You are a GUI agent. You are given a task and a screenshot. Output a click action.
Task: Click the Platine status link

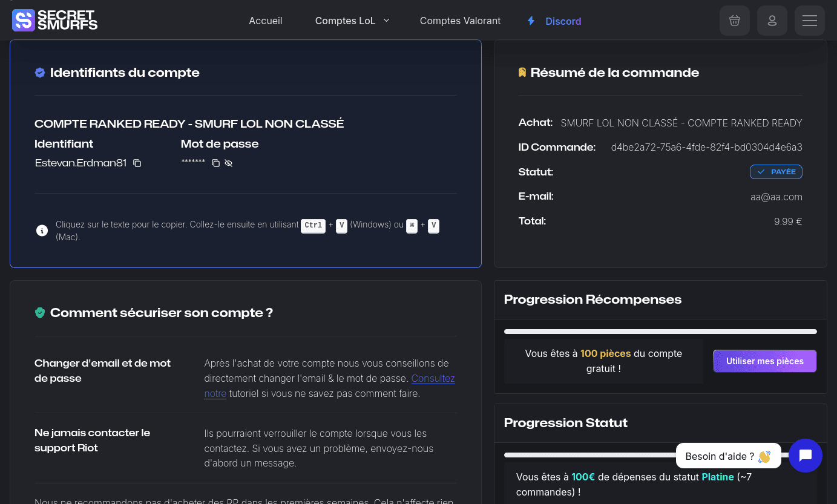(x=717, y=477)
